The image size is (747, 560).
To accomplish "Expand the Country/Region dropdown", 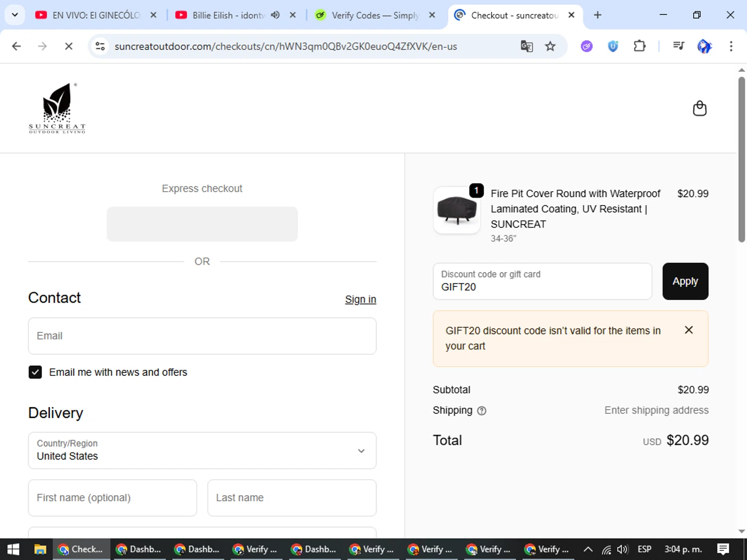I will coord(202,450).
